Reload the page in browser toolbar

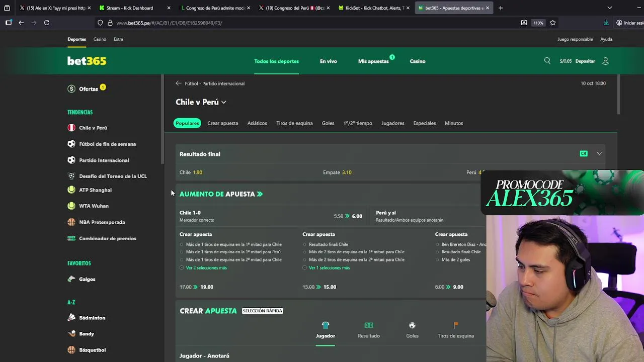[47, 23]
